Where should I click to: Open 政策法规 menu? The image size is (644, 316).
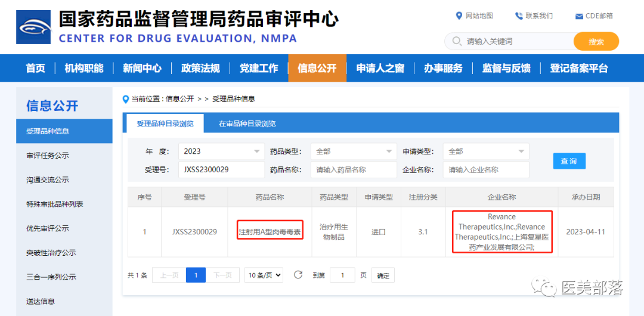click(x=200, y=68)
